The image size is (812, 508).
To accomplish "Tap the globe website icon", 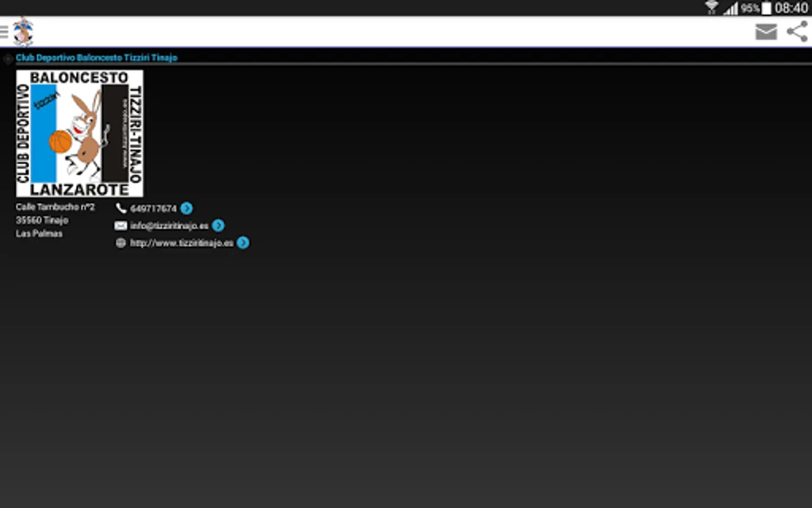I will (121, 243).
